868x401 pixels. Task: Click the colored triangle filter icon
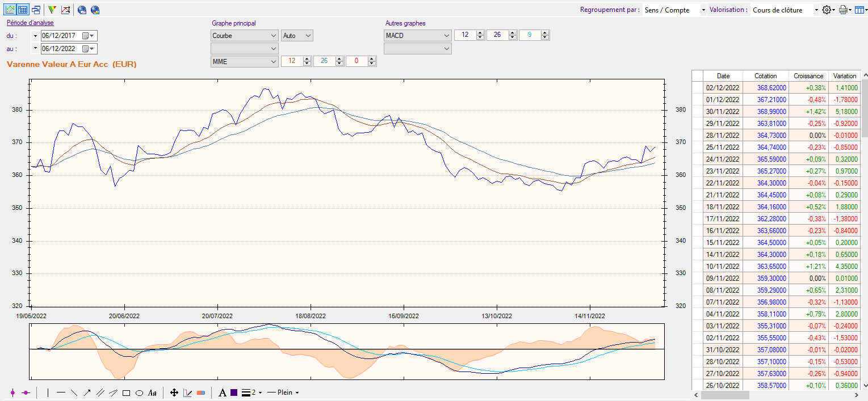click(52, 10)
